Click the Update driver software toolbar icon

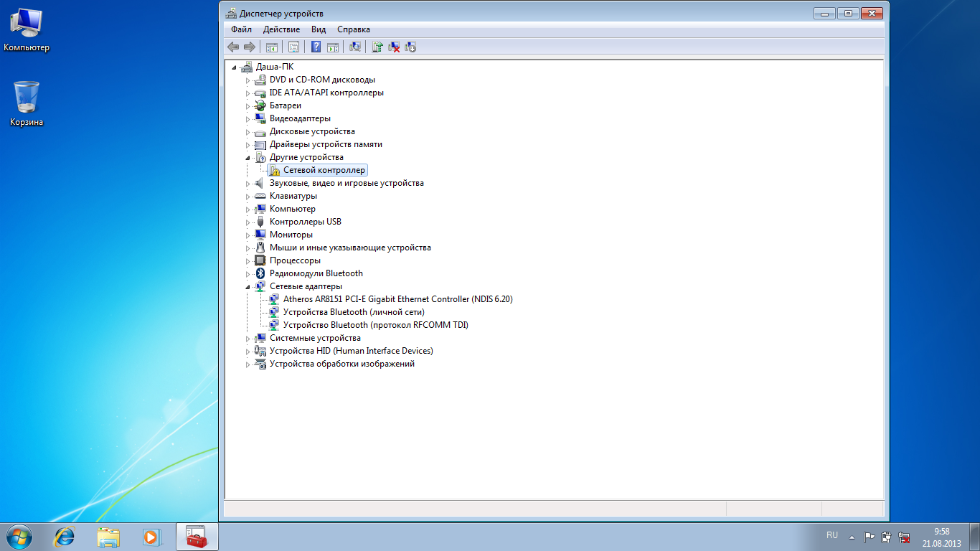pyautogui.click(x=377, y=47)
